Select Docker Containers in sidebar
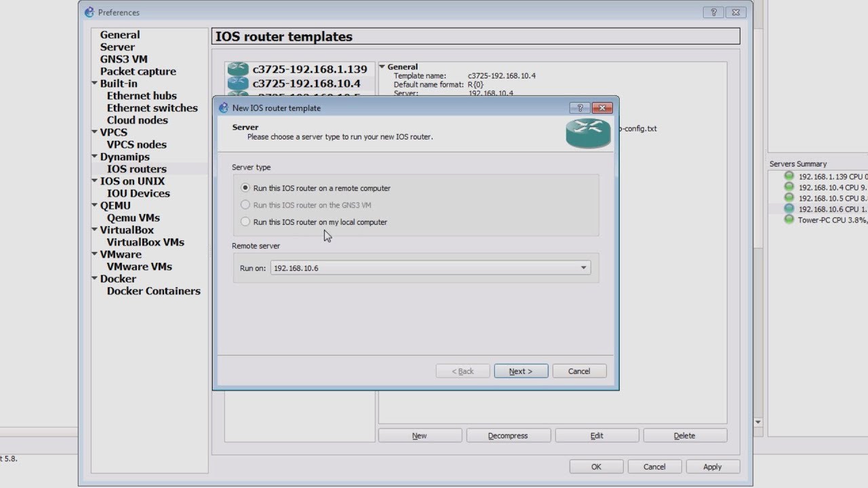 coord(153,291)
